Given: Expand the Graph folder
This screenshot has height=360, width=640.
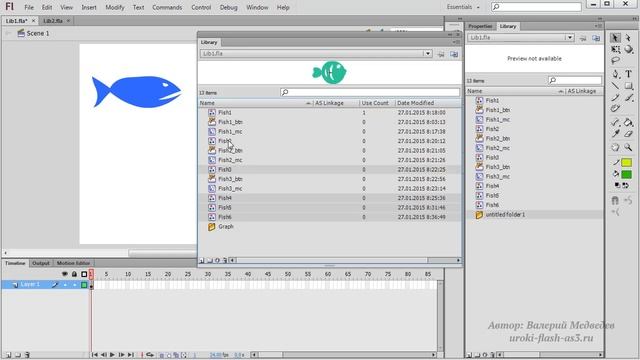Looking at the screenshot, I should [x=211, y=227].
